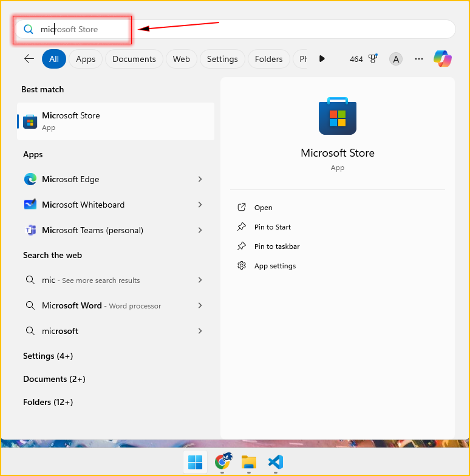470x476 pixels.
Task: Switch to the Settings filter tab
Action: point(222,59)
